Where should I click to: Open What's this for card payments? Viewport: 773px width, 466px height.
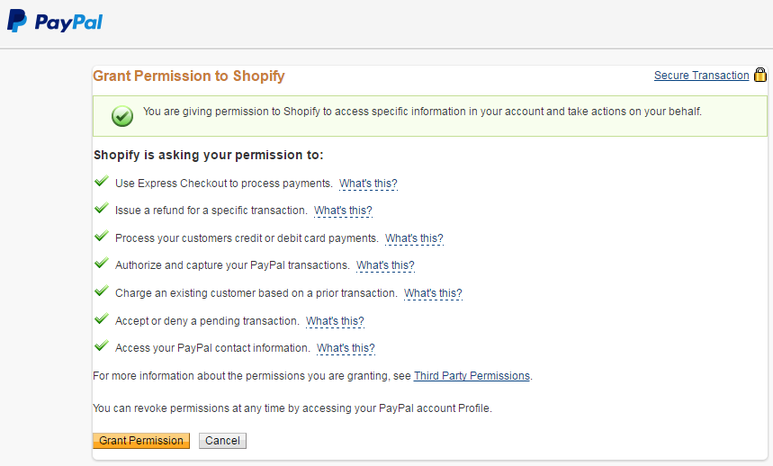coord(414,239)
